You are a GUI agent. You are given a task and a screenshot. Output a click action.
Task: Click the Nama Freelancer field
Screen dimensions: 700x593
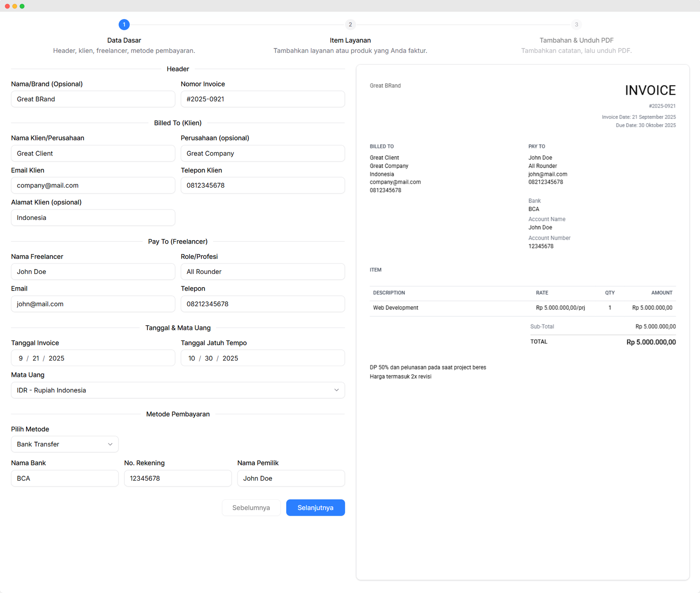click(93, 271)
